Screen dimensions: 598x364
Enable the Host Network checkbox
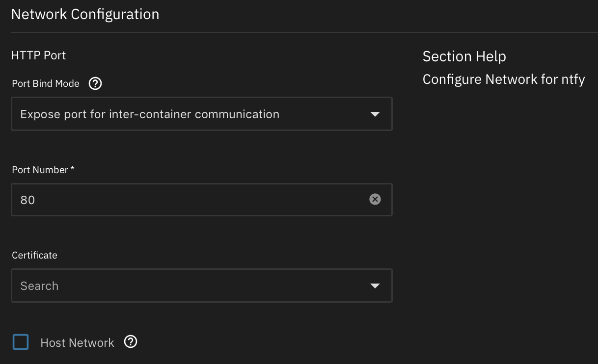coord(21,342)
